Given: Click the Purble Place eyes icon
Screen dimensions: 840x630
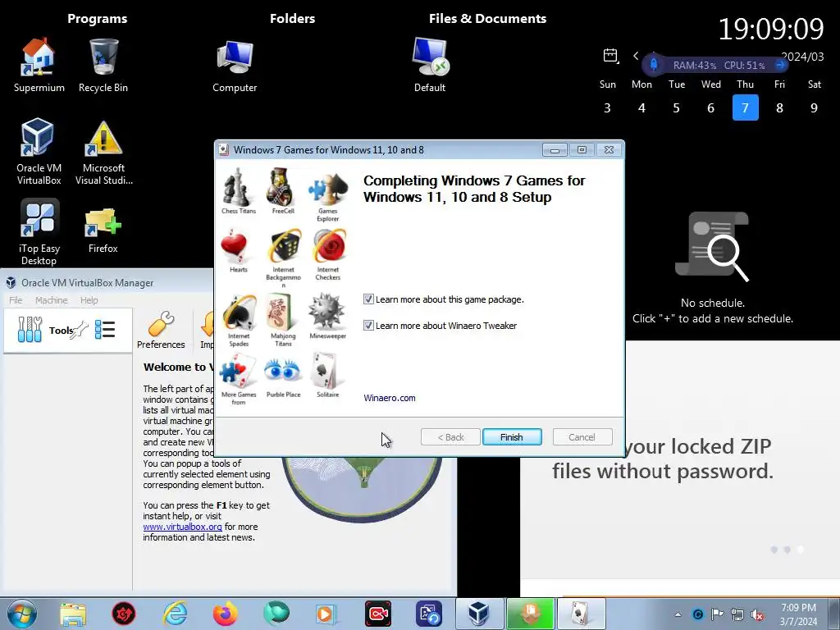Looking at the screenshot, I should tap(282, 370).
